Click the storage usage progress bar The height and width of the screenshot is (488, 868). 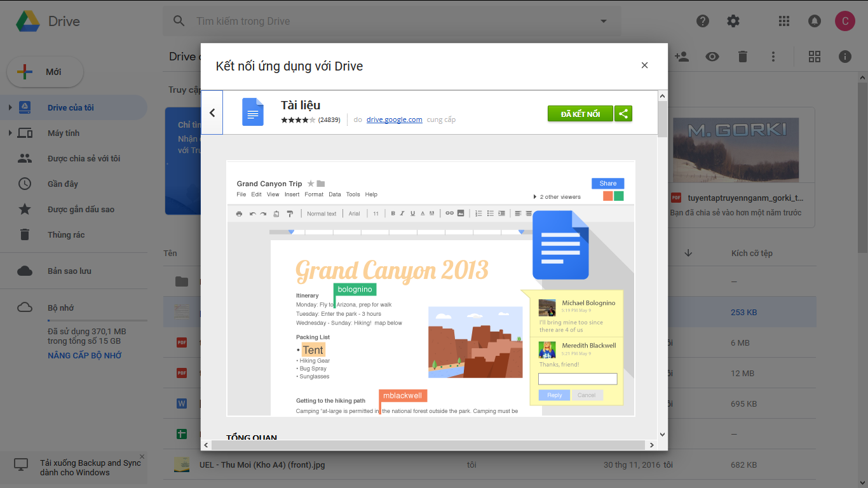[97, 321]
